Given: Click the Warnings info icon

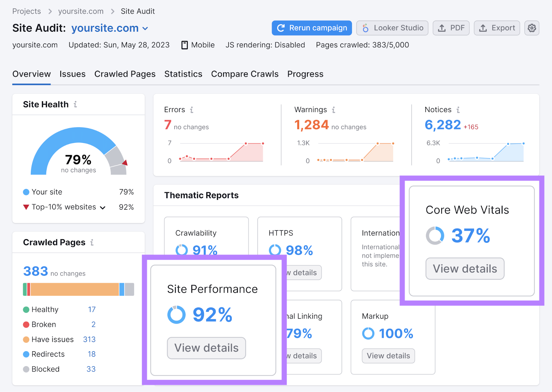Looking at the screenshot, I should click(x=333, y=109).
